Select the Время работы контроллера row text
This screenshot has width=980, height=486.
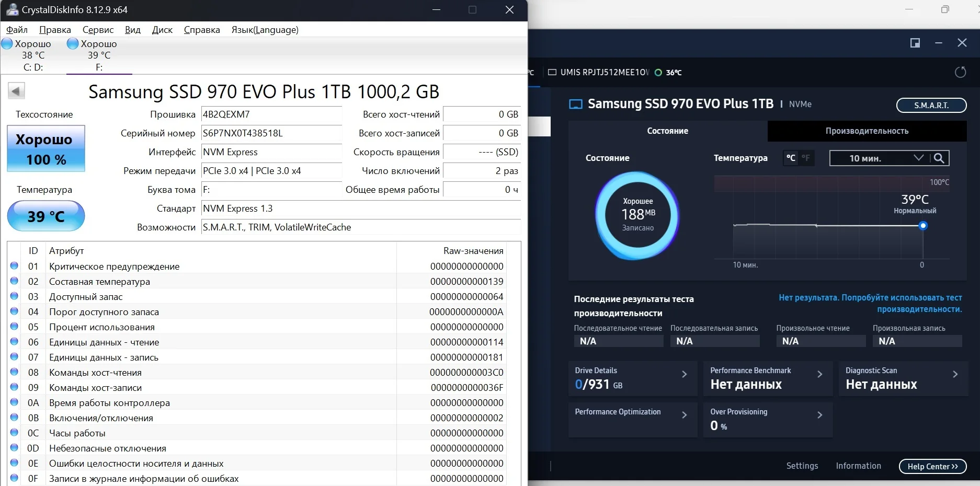point(109,403)
